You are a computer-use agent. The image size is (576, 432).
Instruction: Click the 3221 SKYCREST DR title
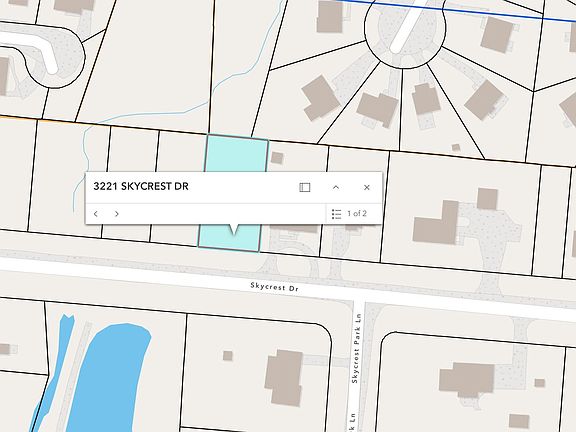point(141,186)
